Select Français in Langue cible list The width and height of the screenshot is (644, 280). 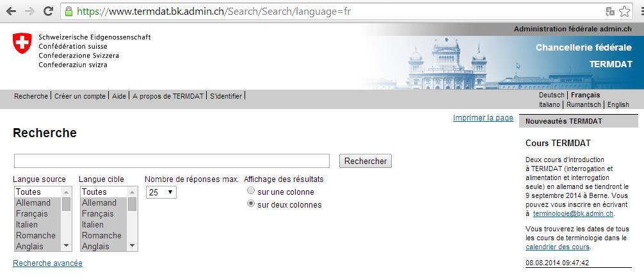[104, 214]
